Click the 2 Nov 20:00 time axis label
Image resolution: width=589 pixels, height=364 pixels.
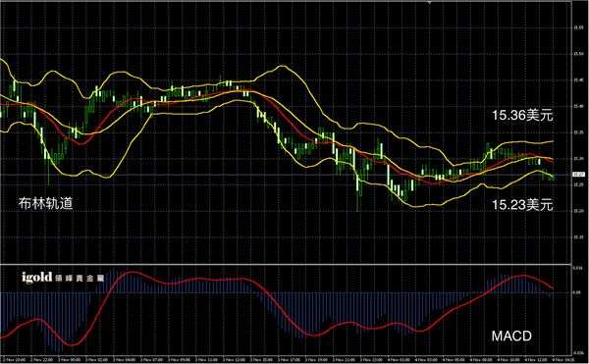coord(13,360)
